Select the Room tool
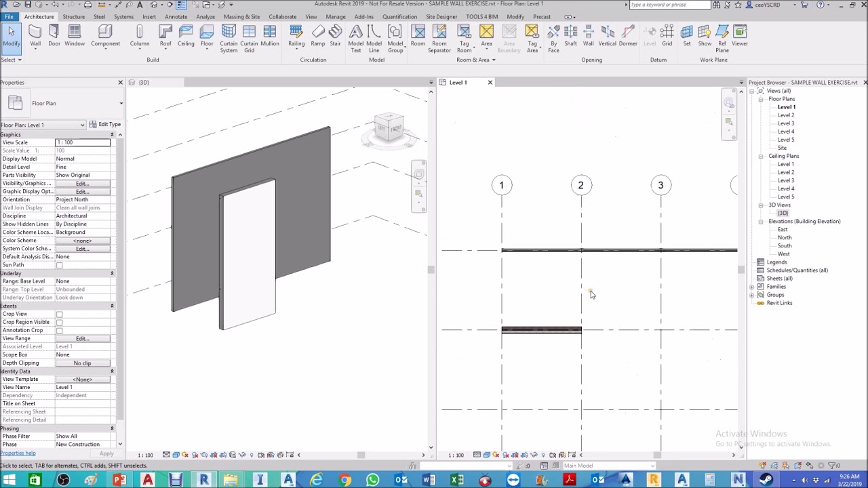 (x=418, y=36)
